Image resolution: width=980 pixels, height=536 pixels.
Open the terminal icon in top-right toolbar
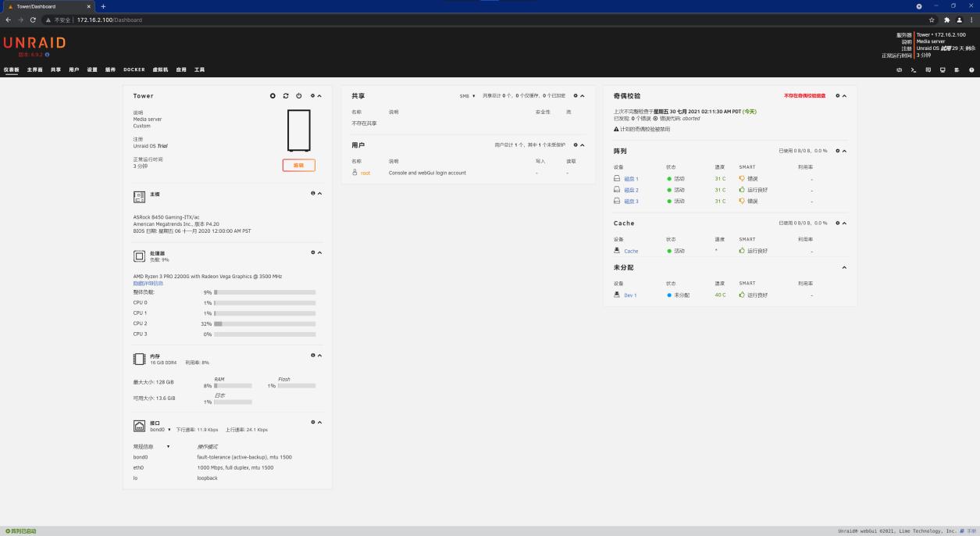(x=914, y=70)
